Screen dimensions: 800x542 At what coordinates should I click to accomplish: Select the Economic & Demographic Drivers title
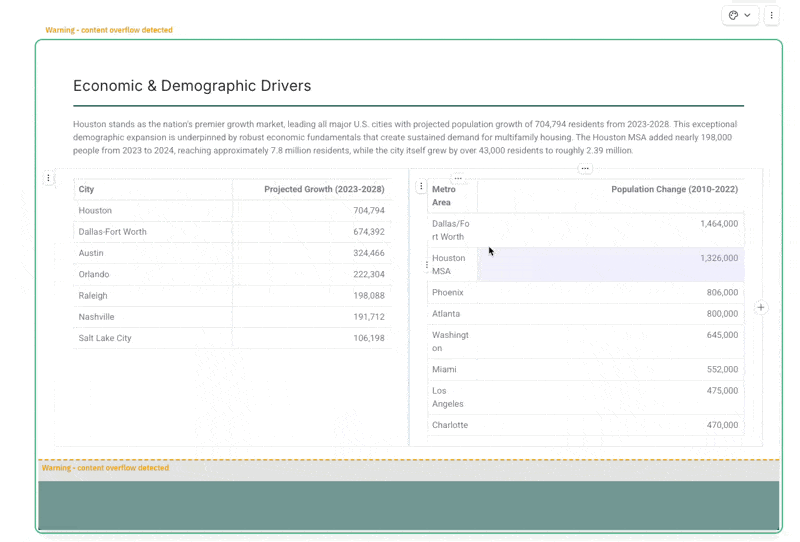click(192, 86)
